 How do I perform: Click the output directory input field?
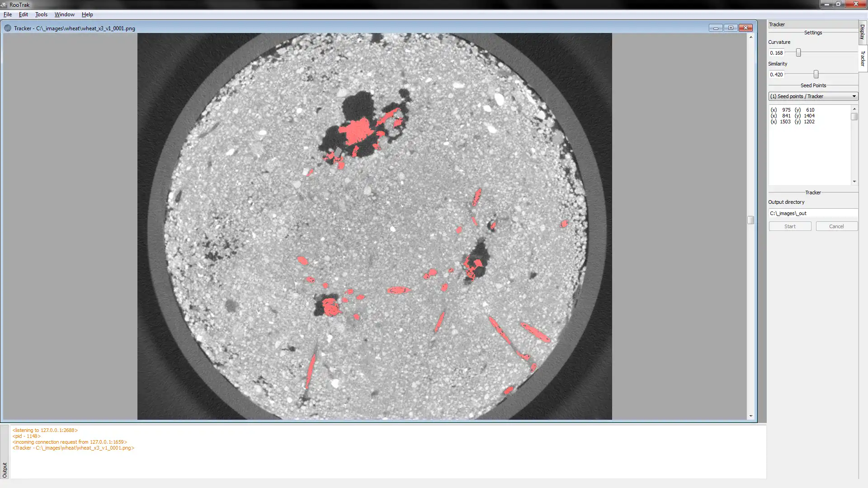coord(812,213)
